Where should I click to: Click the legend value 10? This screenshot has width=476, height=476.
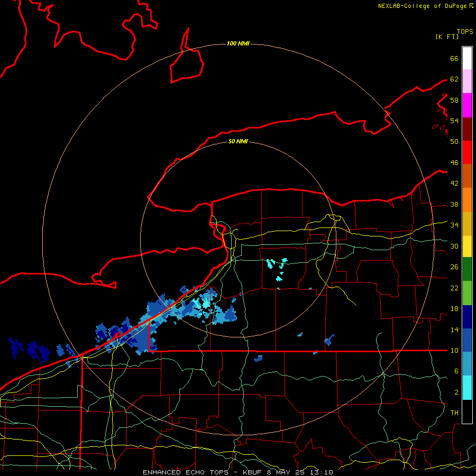point(454,350)
